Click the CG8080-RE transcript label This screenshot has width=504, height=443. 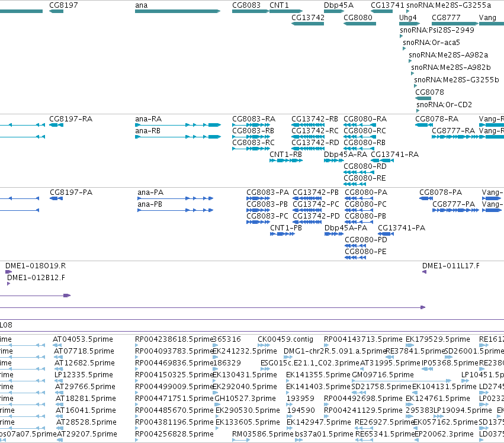click(364, 178)
